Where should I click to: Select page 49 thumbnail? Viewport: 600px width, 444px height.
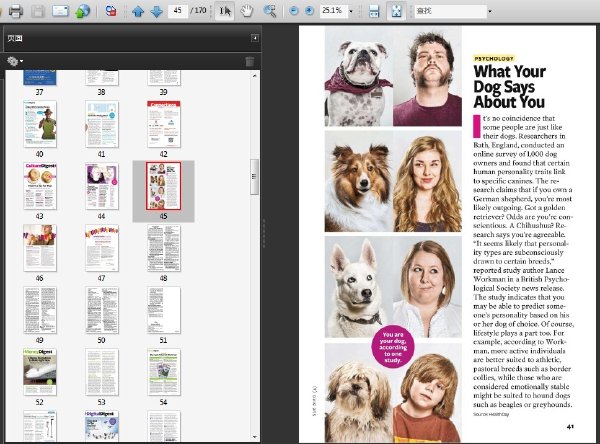pyautogui.click(x=40, y=310)
